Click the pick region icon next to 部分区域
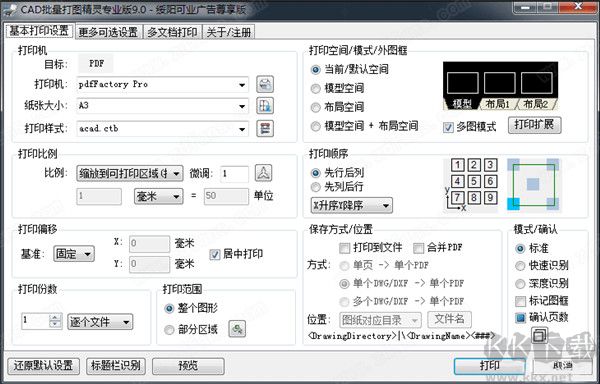This screenshot has height=384, width=600. pos(237,329)
